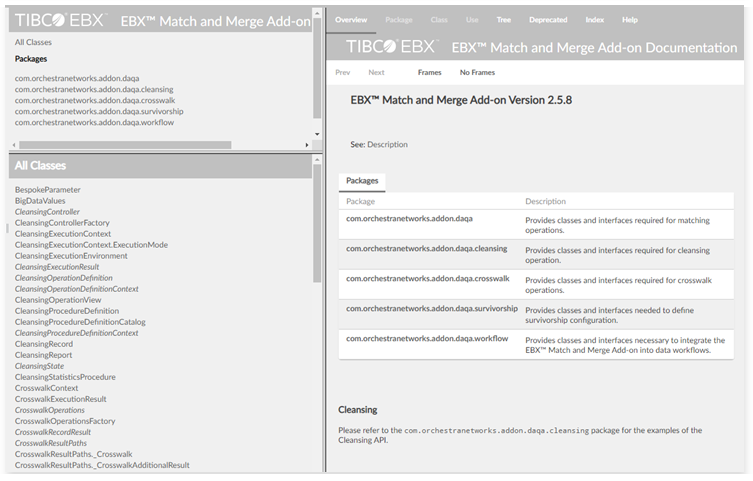The height and width of the screenshot is (481, 753).
Task: Open the CleansingState interface
Action: [39, 366]
